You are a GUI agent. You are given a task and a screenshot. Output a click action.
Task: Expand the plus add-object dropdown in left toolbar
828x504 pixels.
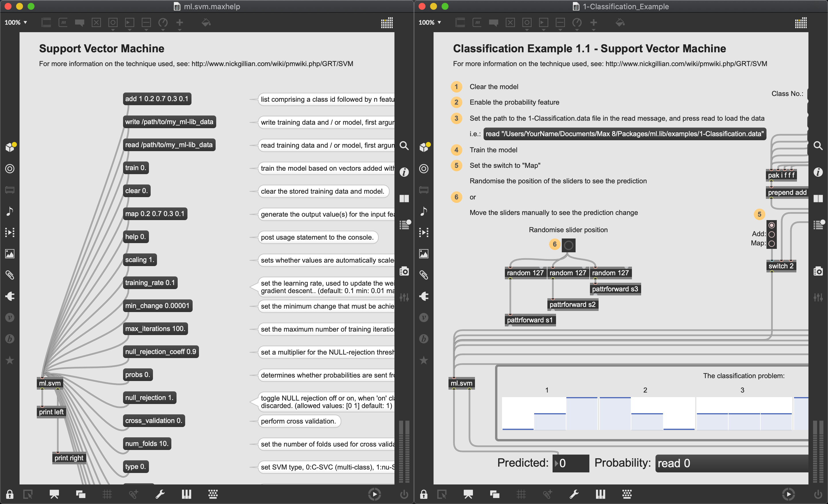[179, 23]
